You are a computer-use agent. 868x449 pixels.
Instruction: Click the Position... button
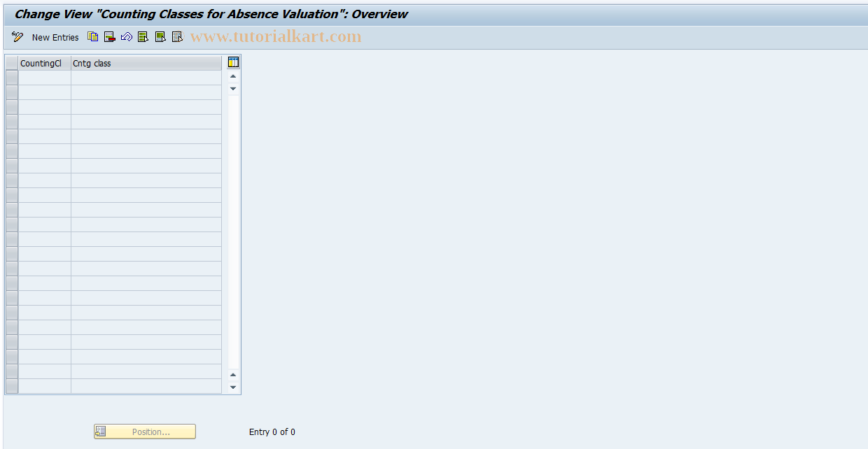coord(145,432)
